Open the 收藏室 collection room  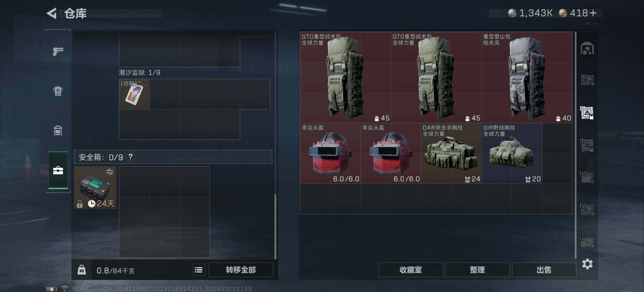coord(410,270)
